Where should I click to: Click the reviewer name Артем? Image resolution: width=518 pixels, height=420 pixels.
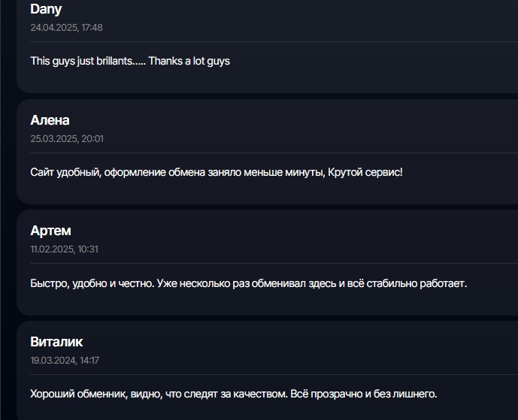50,231
